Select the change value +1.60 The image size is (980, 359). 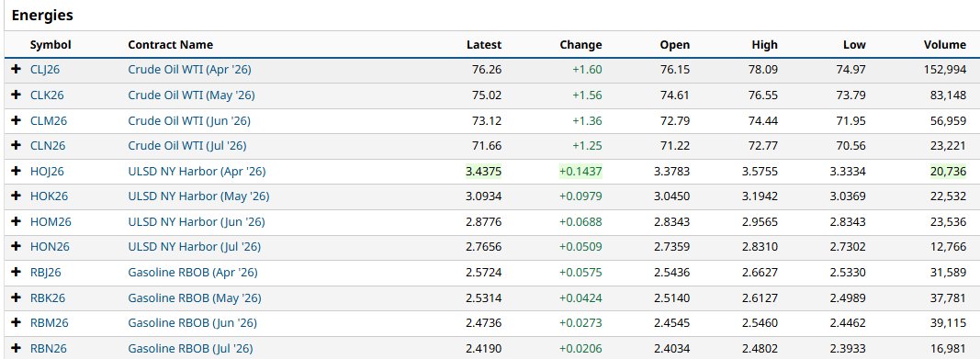tap(588, 69)
